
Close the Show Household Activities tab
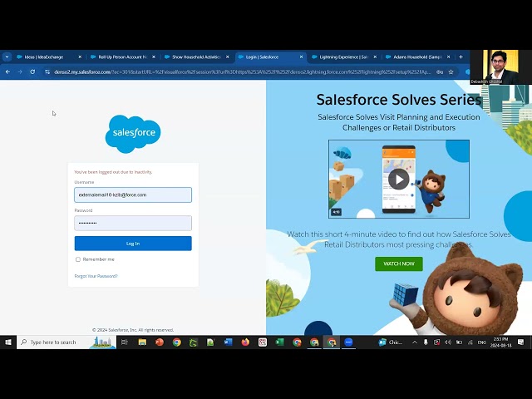[x=227, y=57]
